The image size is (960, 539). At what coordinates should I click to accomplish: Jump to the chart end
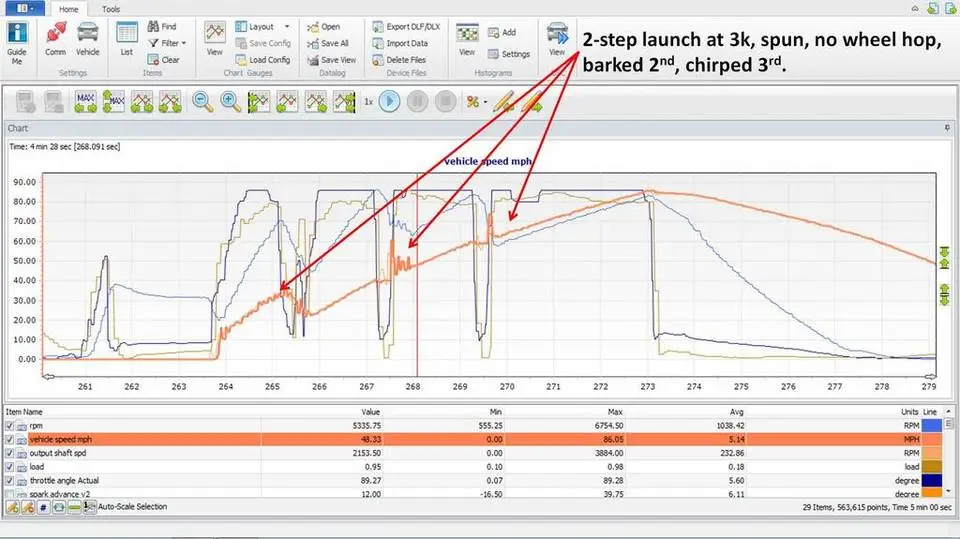tap(344, 101)
